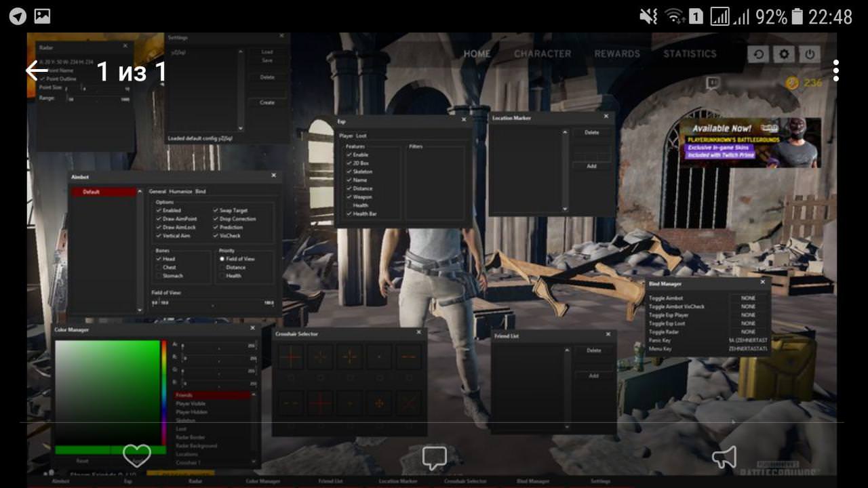Open the CHARACTER menu in the game lobby
This screenshot has height=488, width=868.
(x=542, y=54)
